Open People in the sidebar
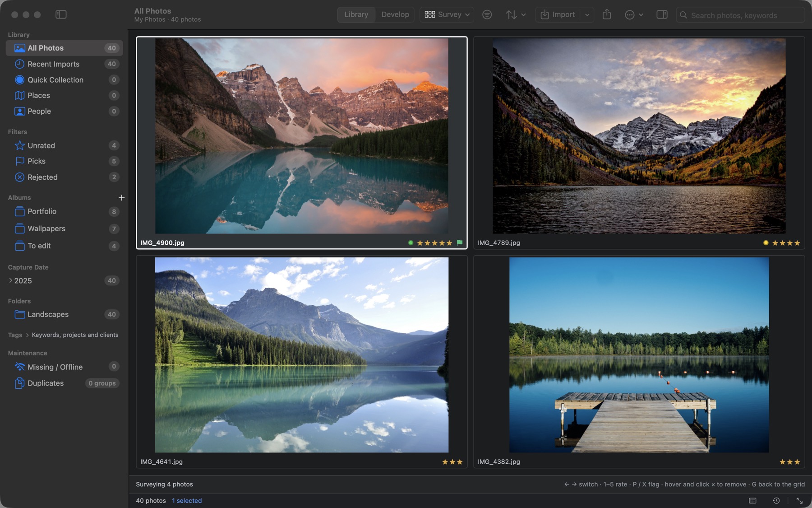Screen dimensions: 812x508 [x=64, y=111]
